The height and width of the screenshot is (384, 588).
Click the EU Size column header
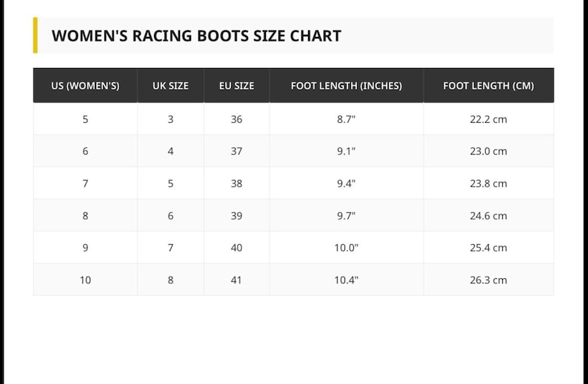point(237,86)
